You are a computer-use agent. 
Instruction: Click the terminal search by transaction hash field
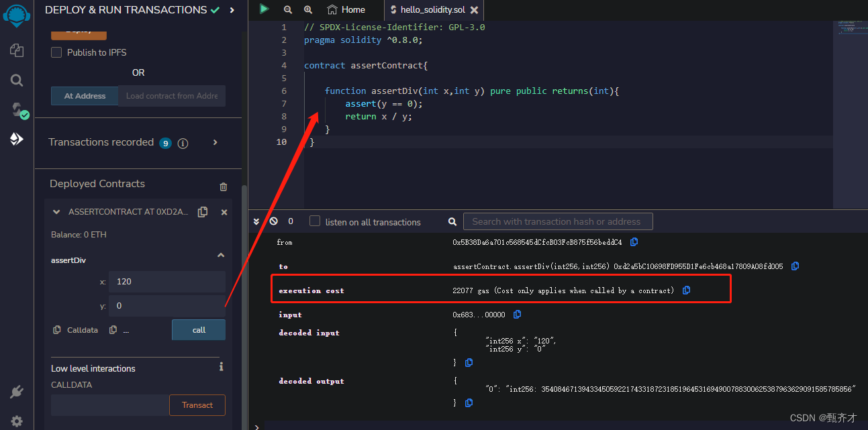pos(557,221)
